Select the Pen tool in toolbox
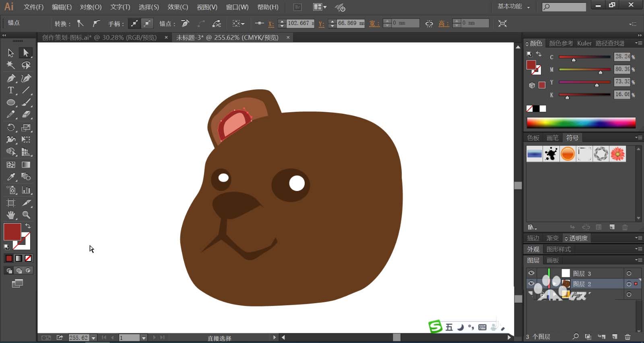Viewport: 644px width, 343px height. click(x=11, y=78)
